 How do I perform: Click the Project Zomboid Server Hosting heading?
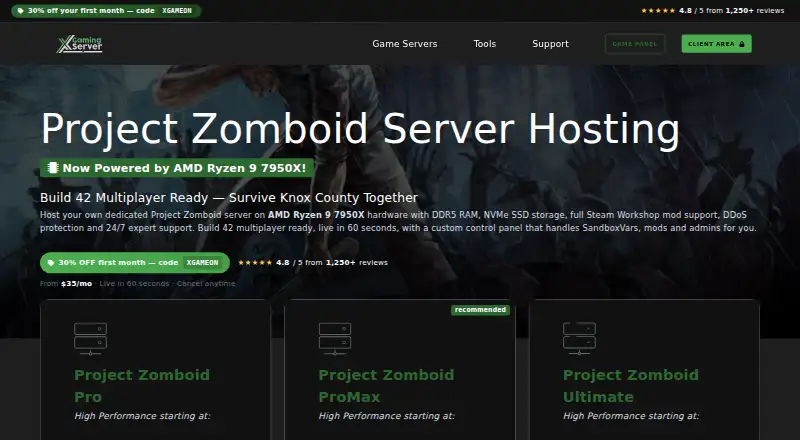(360, 129)
